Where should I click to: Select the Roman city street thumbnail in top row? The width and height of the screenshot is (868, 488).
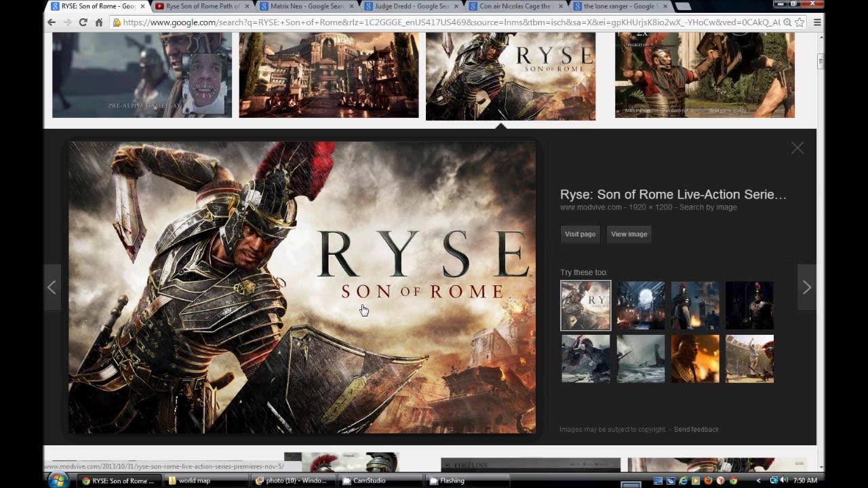pyautogui.click(x=329, y=75)
